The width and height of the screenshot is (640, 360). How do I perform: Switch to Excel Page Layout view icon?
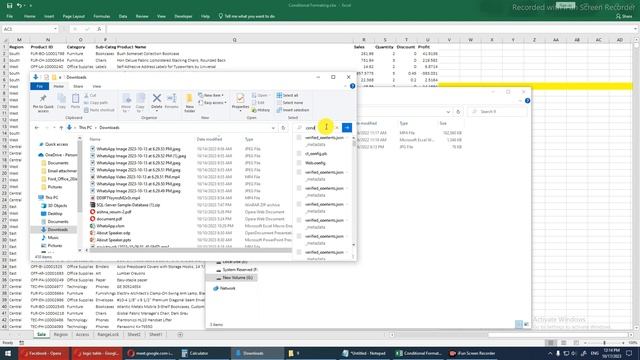[563, 343]
